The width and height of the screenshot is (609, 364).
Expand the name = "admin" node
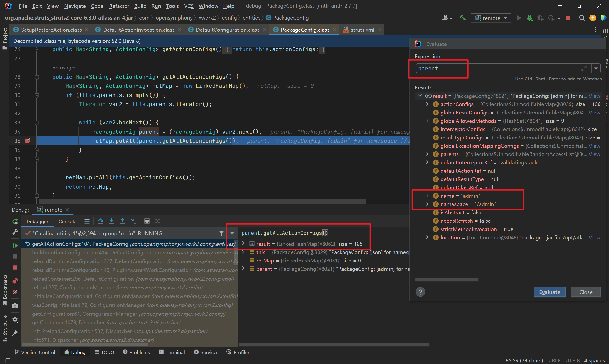pyautogui.click(x=427, y=196)
